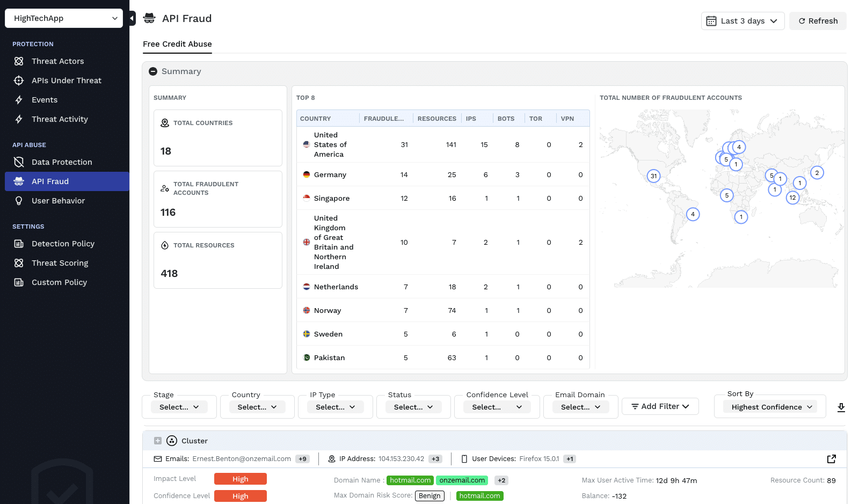Click the Data Protection shield icon
The width and height of the screenshot is (859, 504).
[19, 162]
